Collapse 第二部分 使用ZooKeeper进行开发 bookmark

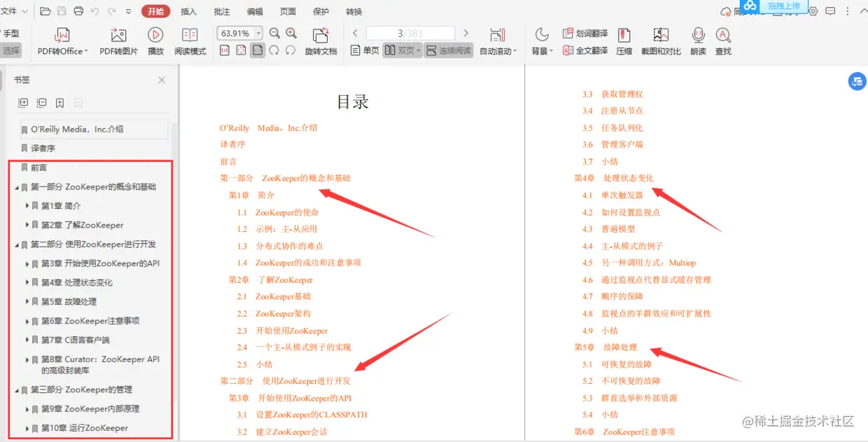point(17,244)
